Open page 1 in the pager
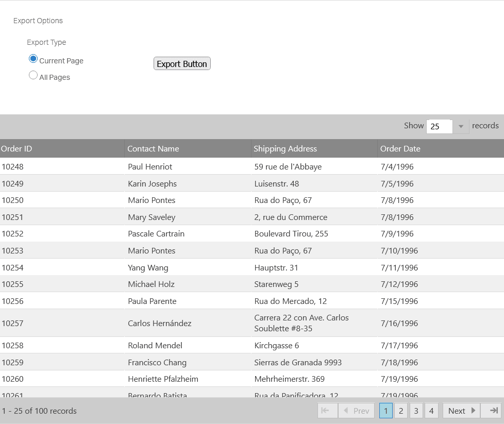Viewport: 504px width, 424px height. tap(385, 411)
